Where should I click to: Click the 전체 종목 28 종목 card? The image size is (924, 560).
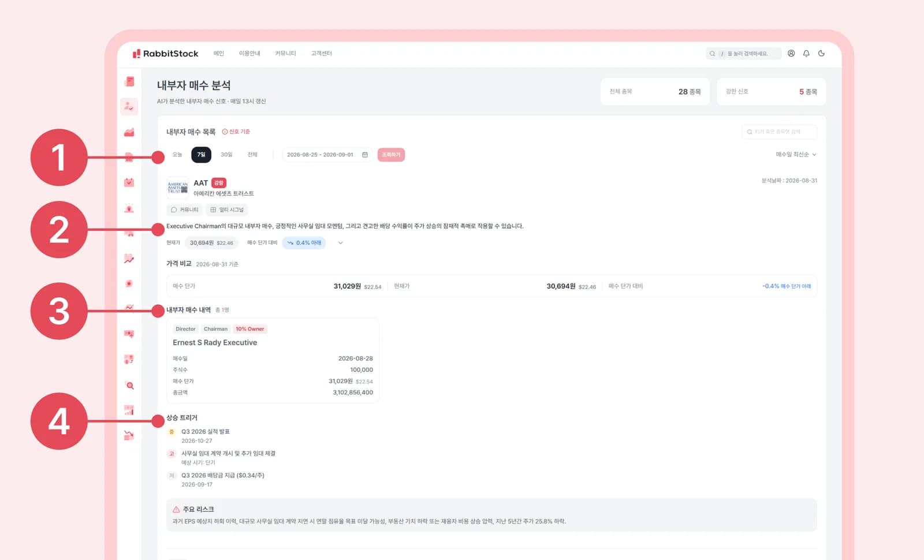point(655,92)
